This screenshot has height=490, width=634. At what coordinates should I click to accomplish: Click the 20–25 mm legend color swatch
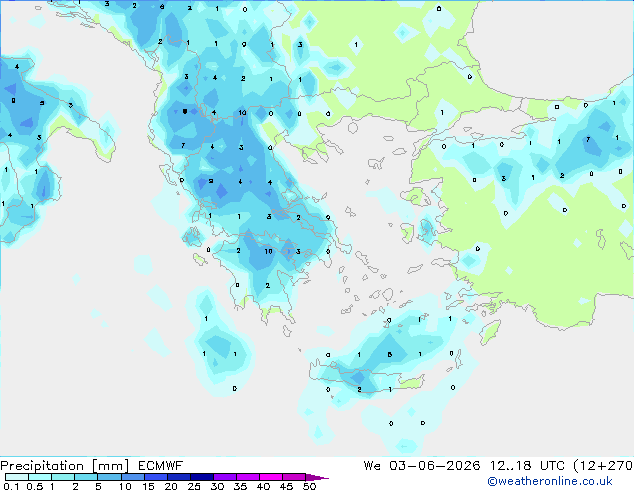pyautogui.click(x=179, y=477)
